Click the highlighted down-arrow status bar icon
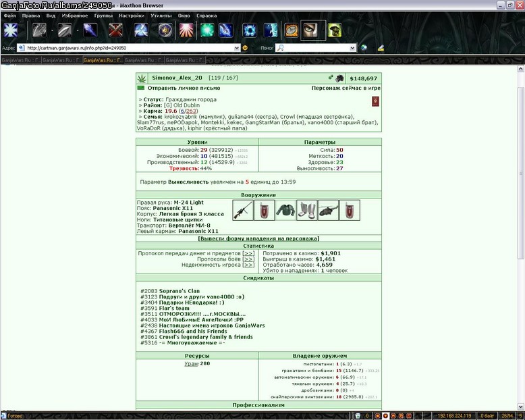 [x=385, y=416]
